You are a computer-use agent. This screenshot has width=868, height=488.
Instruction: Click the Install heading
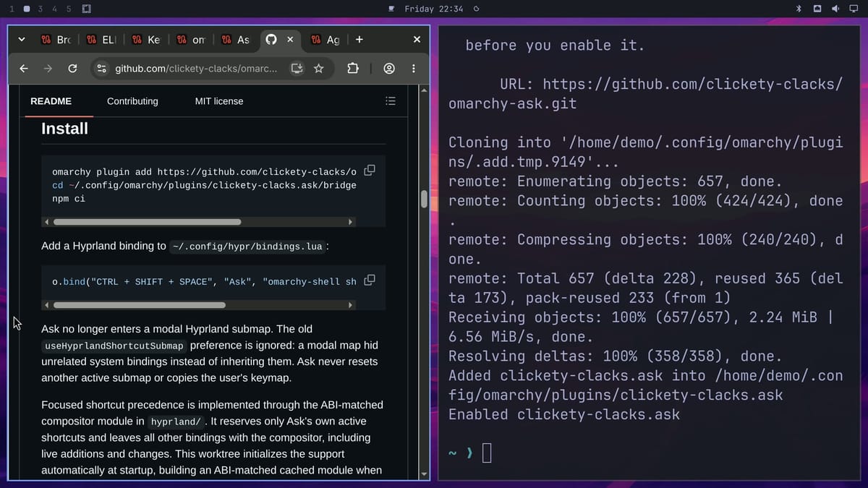(x=64, y=129)
